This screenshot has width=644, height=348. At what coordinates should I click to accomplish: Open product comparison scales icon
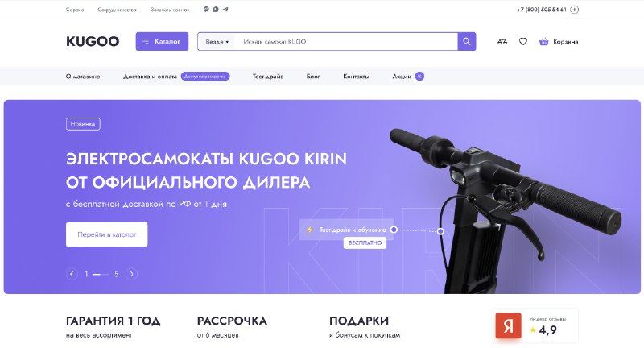502,42
